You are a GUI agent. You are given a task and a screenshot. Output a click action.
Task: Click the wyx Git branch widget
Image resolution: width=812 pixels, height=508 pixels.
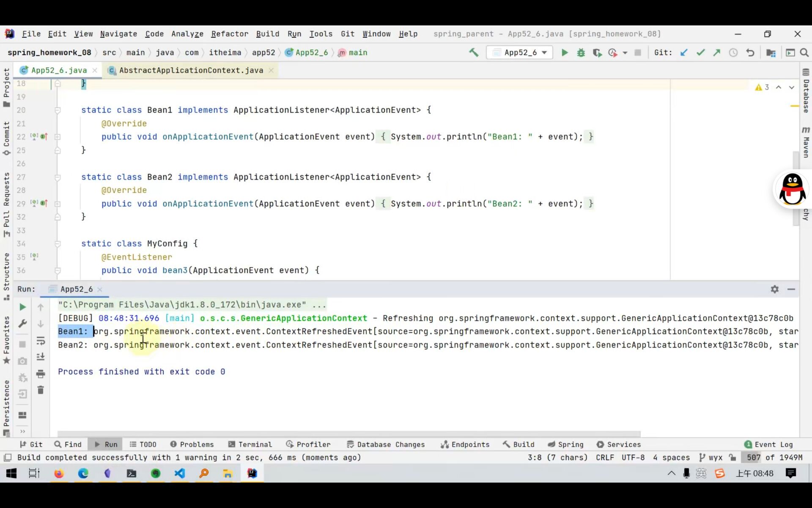pos(711,458)
